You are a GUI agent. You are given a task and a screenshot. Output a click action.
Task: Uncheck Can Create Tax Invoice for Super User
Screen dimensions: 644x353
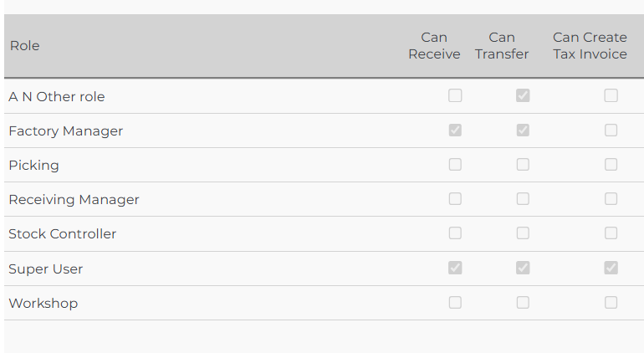click(611, 269)
